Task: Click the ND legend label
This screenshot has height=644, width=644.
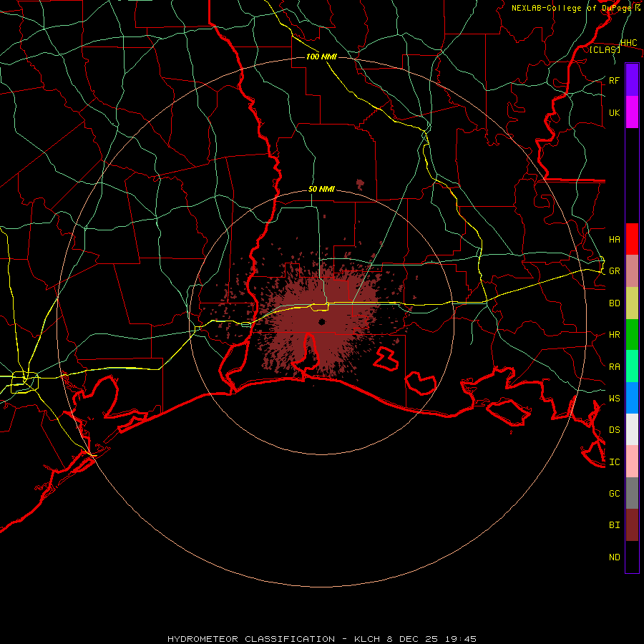Action: coord(614,557)
